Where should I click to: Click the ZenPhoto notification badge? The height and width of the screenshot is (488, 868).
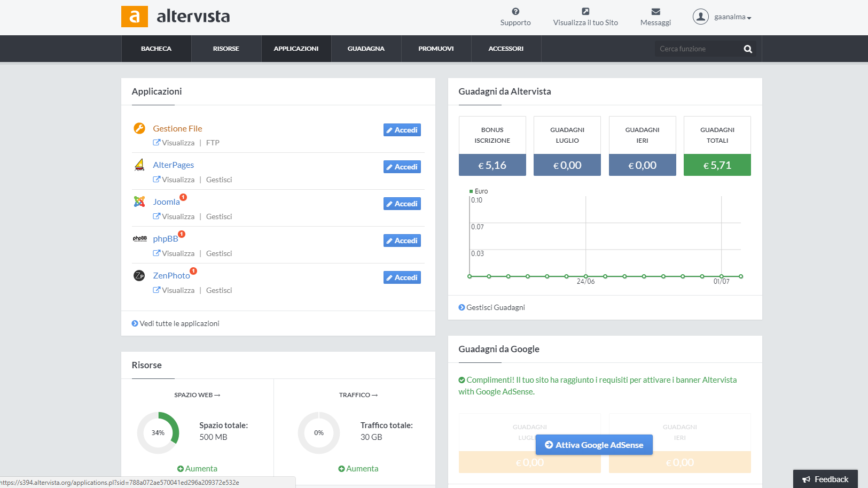tap(193, 271)
